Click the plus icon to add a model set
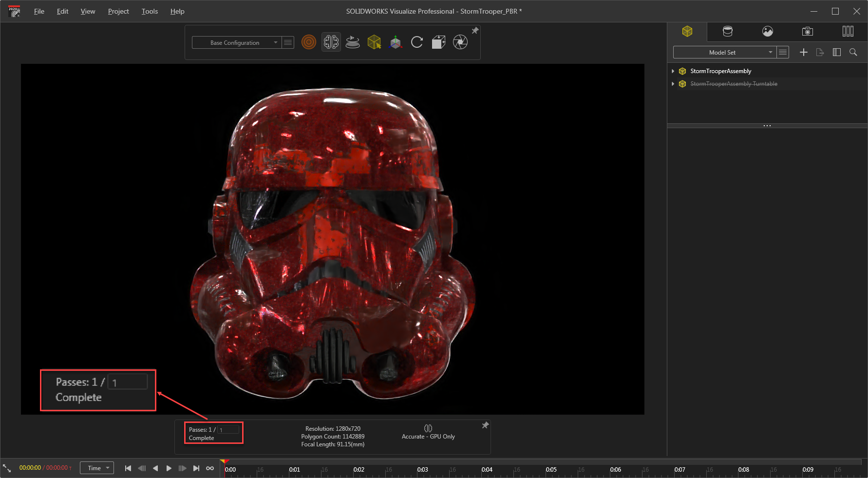 pyautogui.click(x=804, y=52)
